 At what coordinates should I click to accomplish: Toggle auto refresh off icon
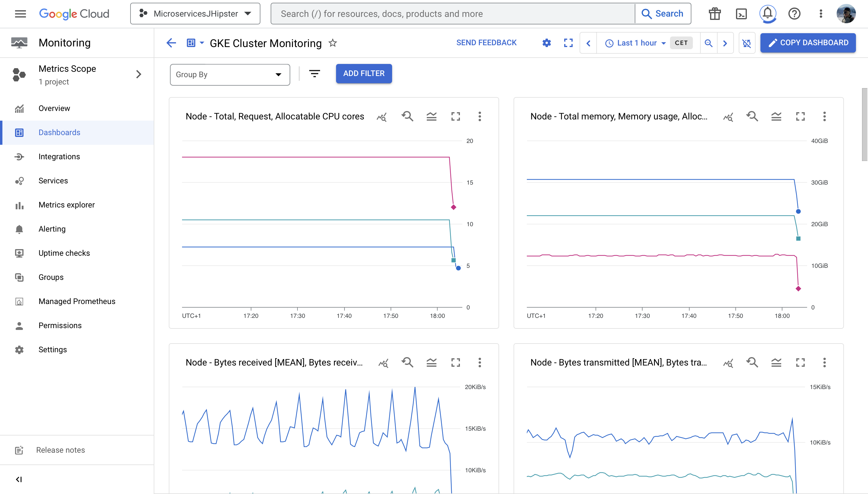click(747, 43)
